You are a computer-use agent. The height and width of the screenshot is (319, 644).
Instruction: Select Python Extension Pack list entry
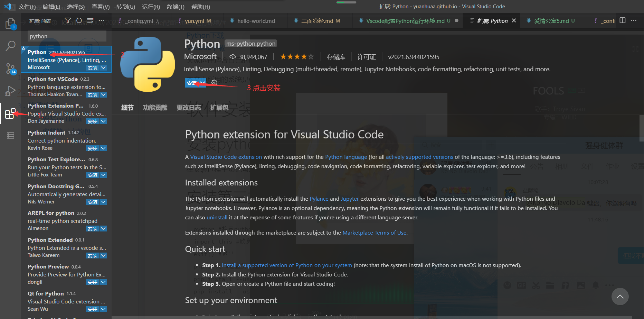click(x=66, y=113)
